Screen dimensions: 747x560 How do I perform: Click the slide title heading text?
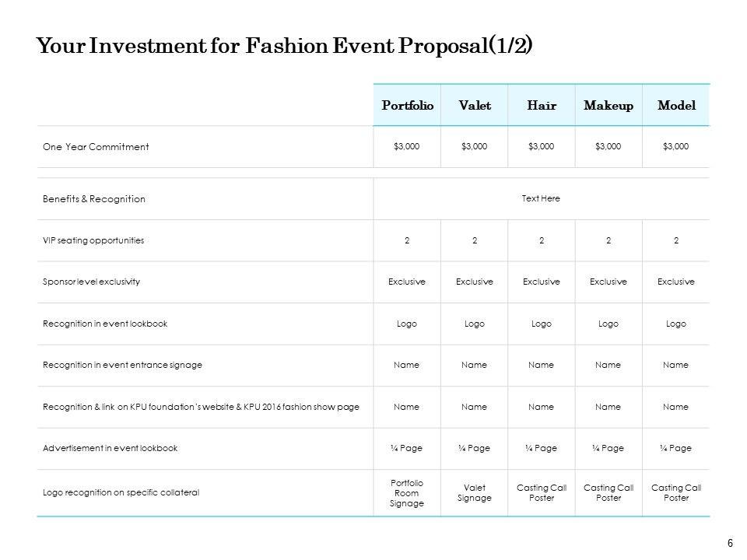click(x=285, y=47)
